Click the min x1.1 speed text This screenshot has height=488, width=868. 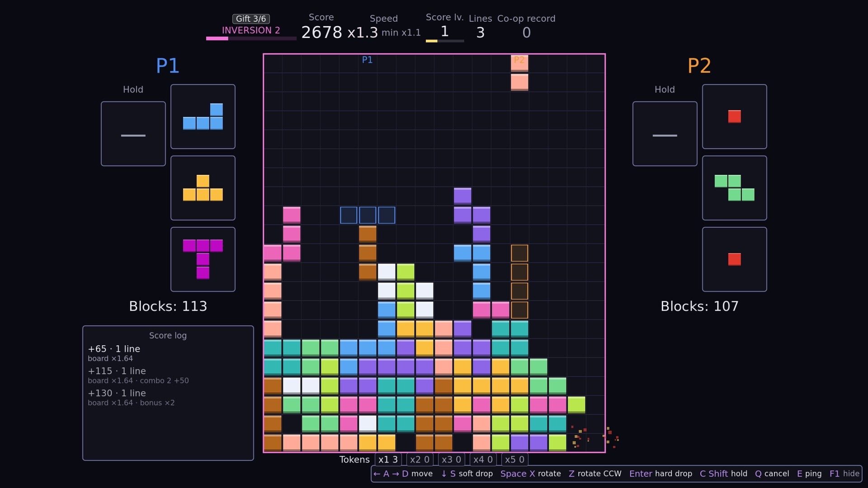401,33
